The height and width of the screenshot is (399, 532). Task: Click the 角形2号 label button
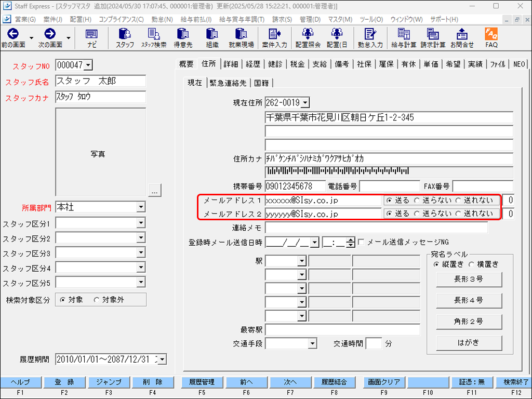(x=469, y=321)
